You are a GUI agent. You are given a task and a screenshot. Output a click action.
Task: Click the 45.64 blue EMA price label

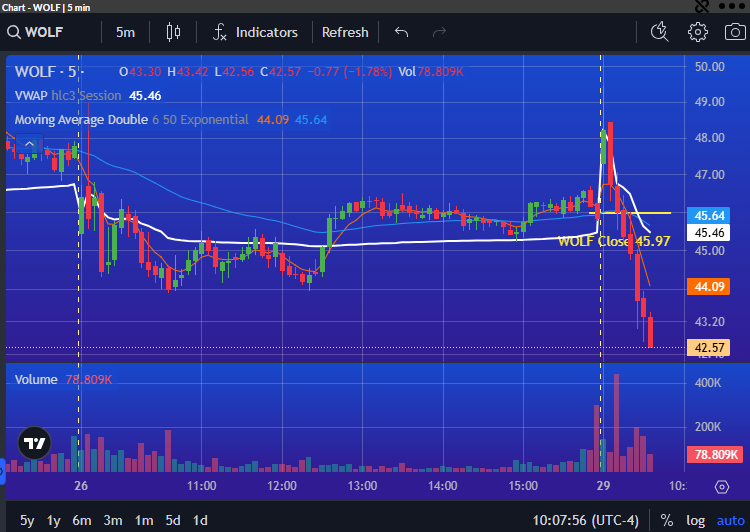(x=709, y=216)
